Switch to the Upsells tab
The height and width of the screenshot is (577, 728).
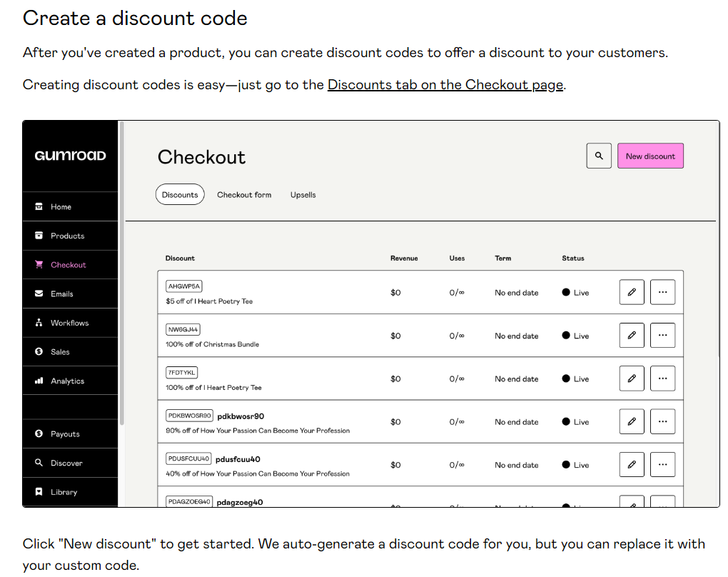tap(303, 195)
